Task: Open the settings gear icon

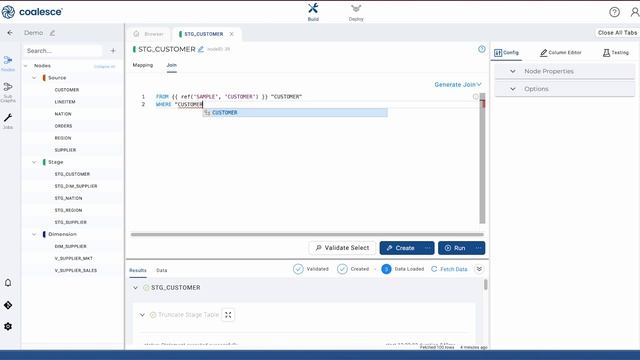Action: coord(8,327)
